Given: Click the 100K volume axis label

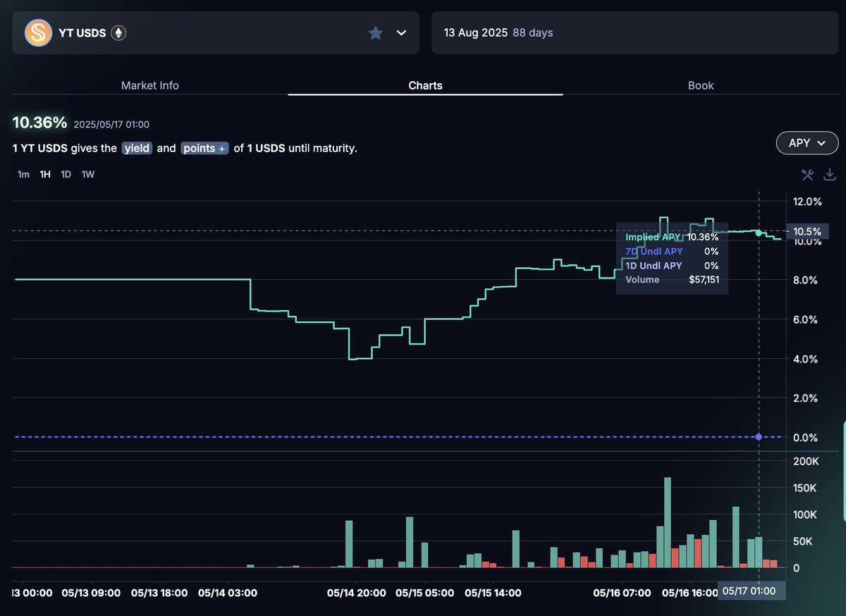Looking at the screenshot, I should [806, 515].
